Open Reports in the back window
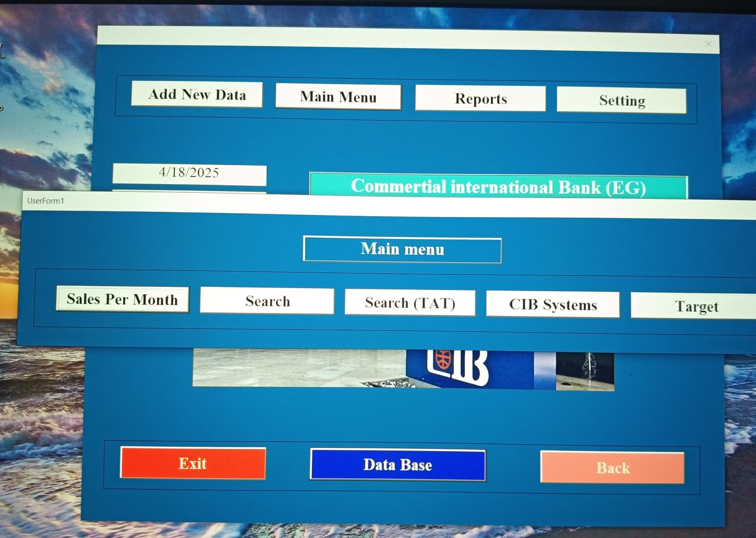This screenshot has width=756, height=538. coord(481,99)
